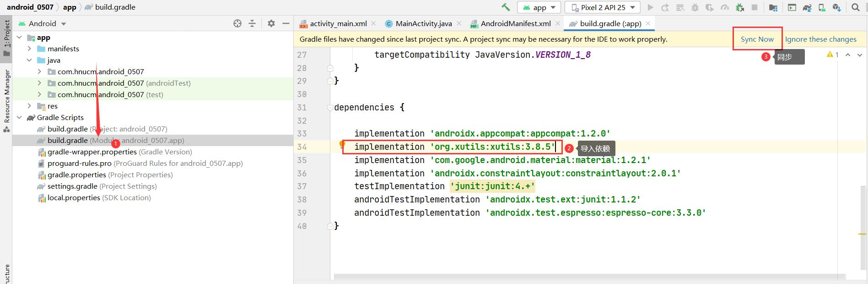Open the Pixel 2 API 25 device dropdown
The image size is (868, 284).
pos(603,7)
